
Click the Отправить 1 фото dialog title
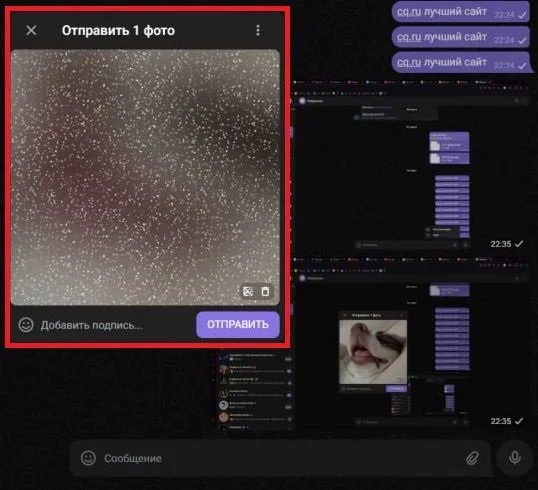tap(118, 31)
